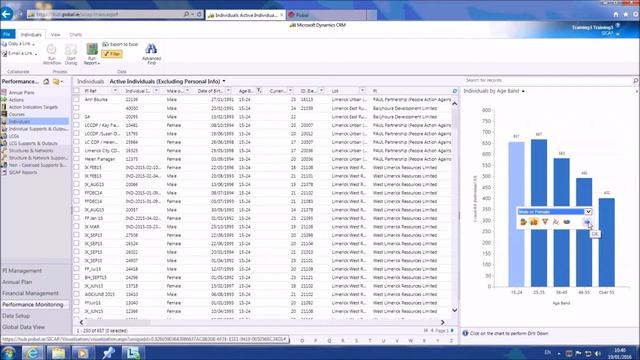Select the funnel chart type icon
This screenshot has height=360, width=640.
[x=545, y=222]
